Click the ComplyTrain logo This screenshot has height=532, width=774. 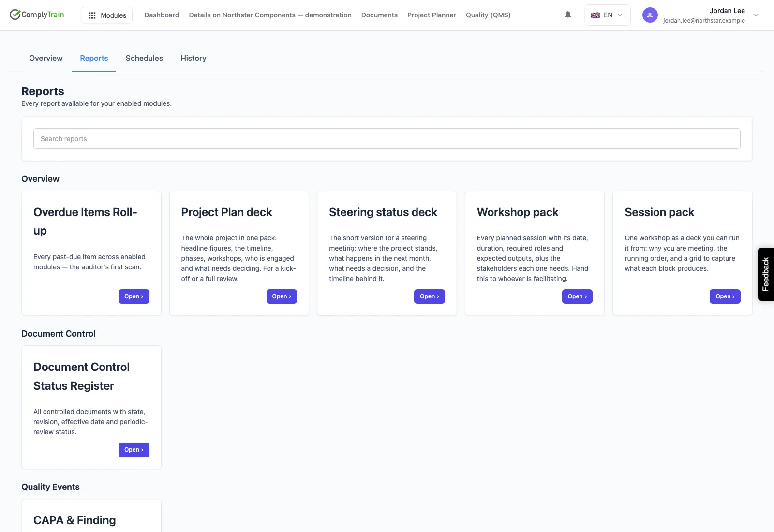(37, 15)
